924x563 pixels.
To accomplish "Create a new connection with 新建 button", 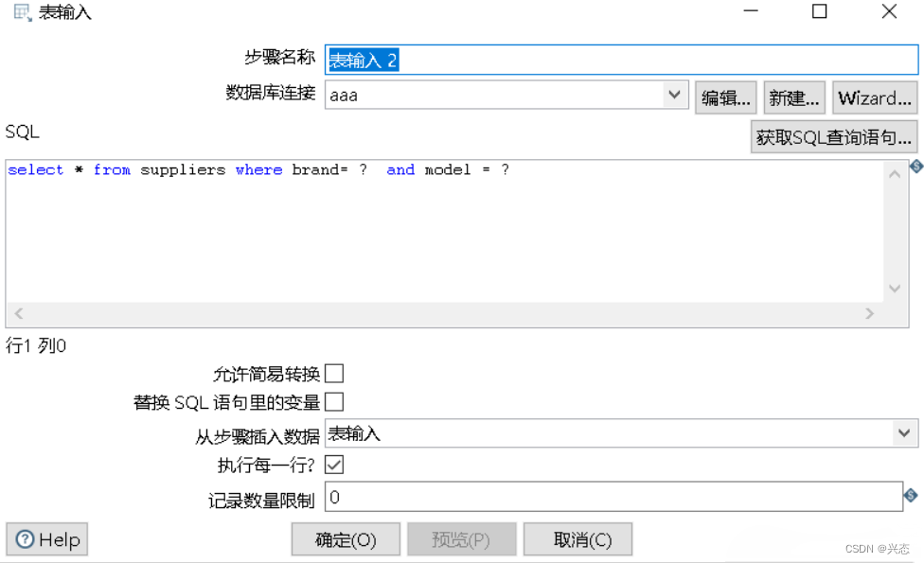I will (x=793, y=97).
